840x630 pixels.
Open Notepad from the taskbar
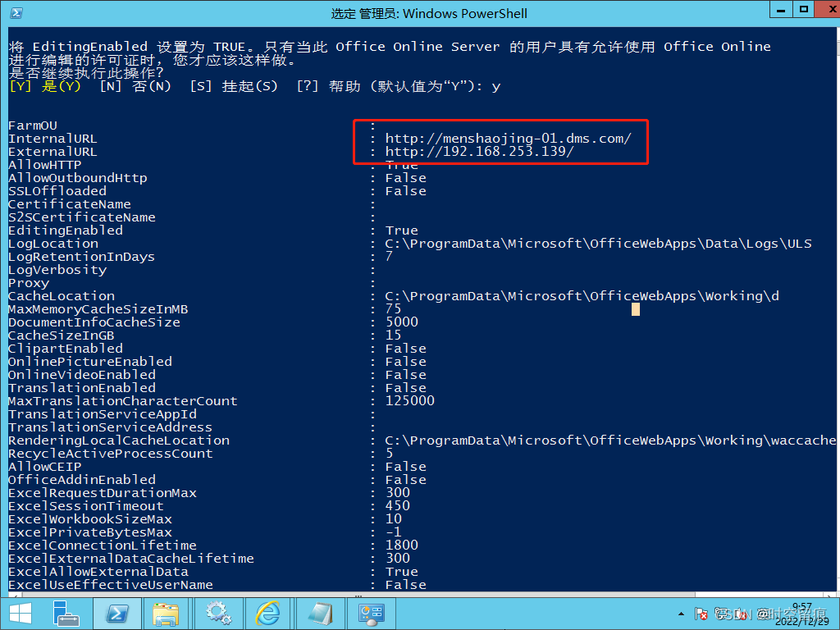(x=320, y=614)
